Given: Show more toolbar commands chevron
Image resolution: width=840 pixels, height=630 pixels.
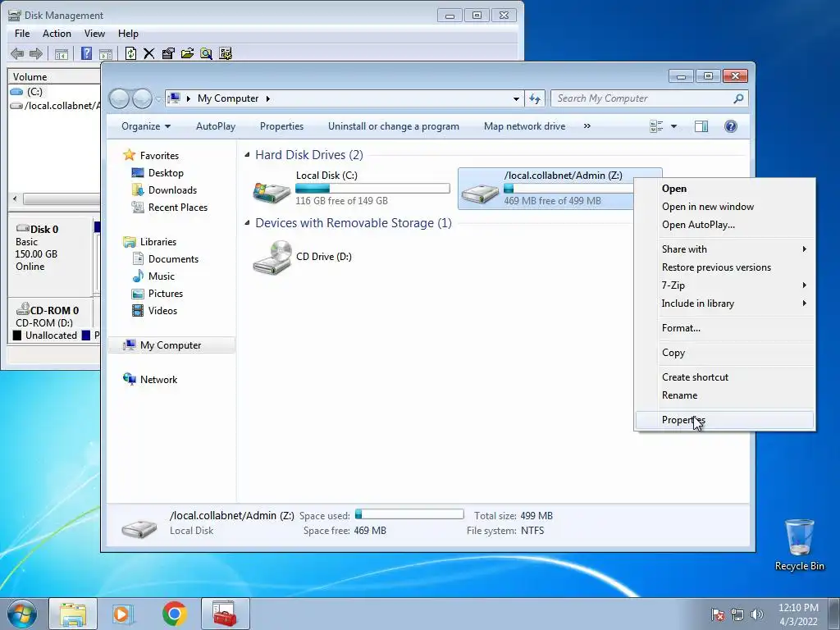Looking at the screenshot, I should [587, 126].
